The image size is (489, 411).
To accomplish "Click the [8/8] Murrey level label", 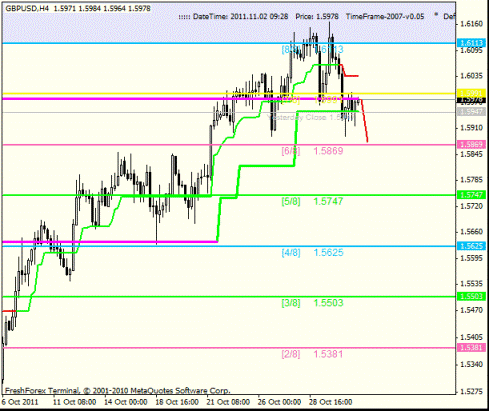I will 291,50.
